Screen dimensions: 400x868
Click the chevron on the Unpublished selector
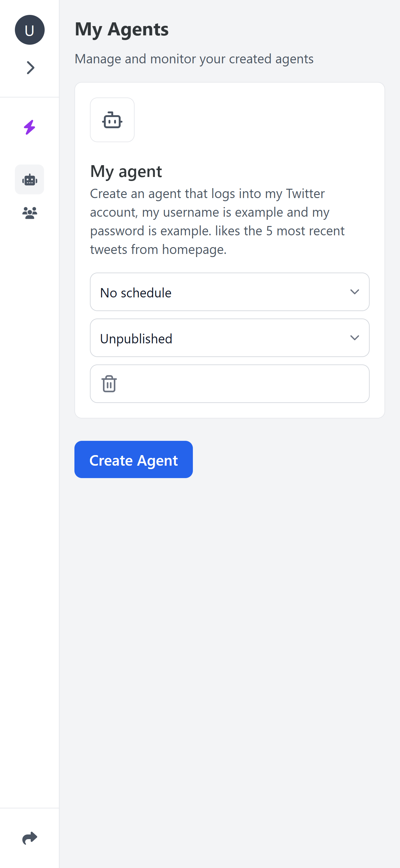coord(354,338)
